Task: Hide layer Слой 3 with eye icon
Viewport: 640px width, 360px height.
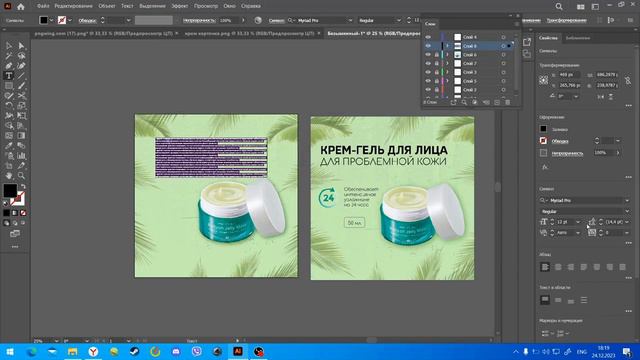Action: coord(428,72)
